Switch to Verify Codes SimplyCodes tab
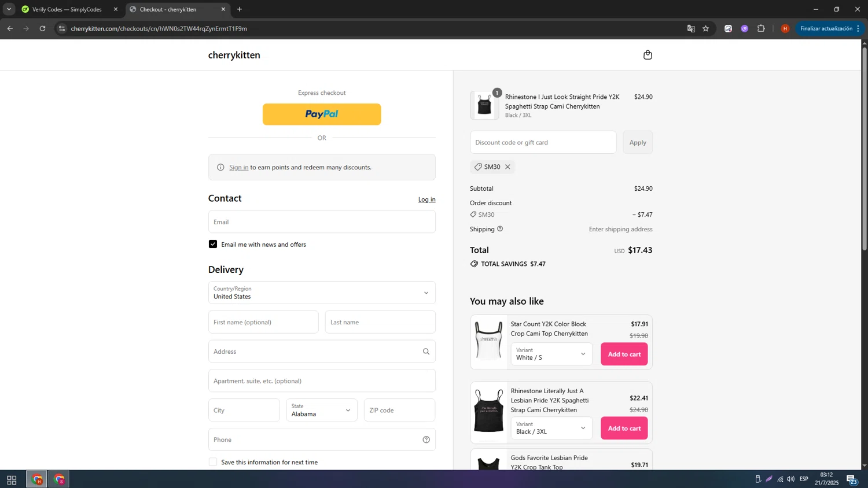Viewport: 868px width, 488px height. point(66,9)
